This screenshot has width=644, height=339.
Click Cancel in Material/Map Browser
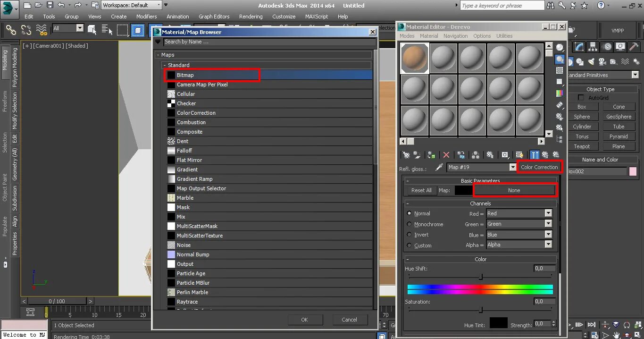coord(349,320)
